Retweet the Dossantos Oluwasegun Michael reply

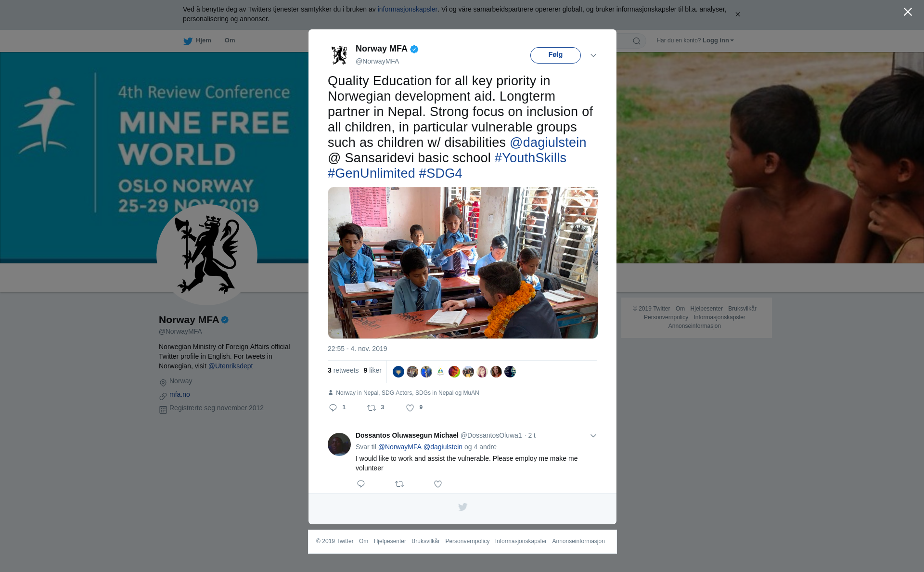399,484
